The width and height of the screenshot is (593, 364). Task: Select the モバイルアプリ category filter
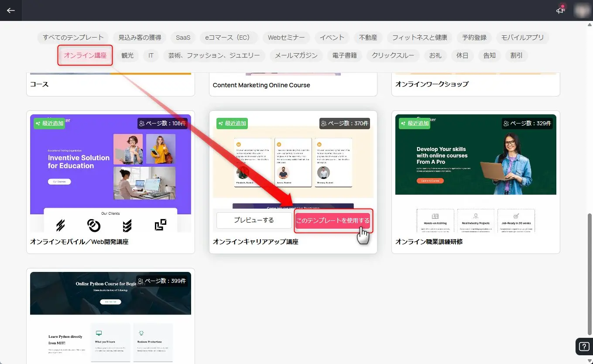point(522,38)
